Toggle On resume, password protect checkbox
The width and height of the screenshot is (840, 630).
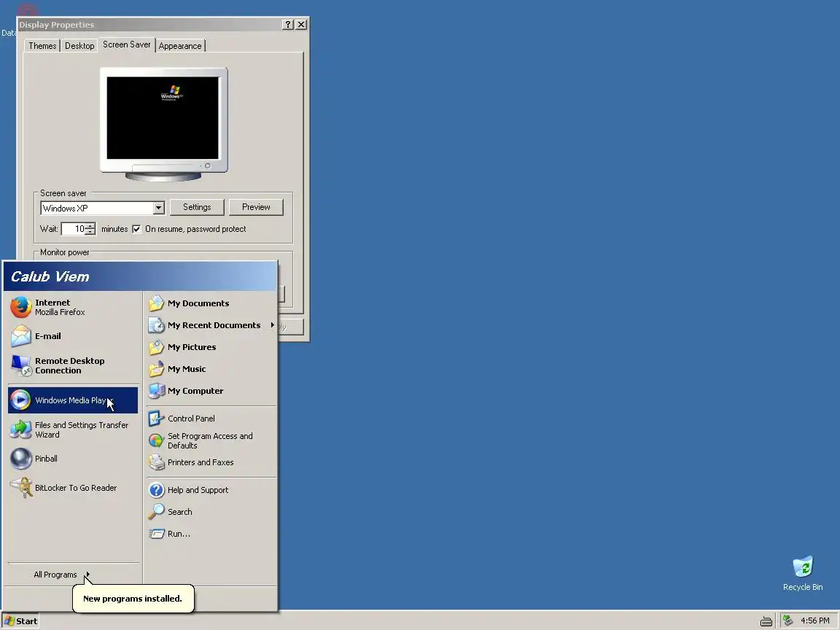(x=136, y=229)
